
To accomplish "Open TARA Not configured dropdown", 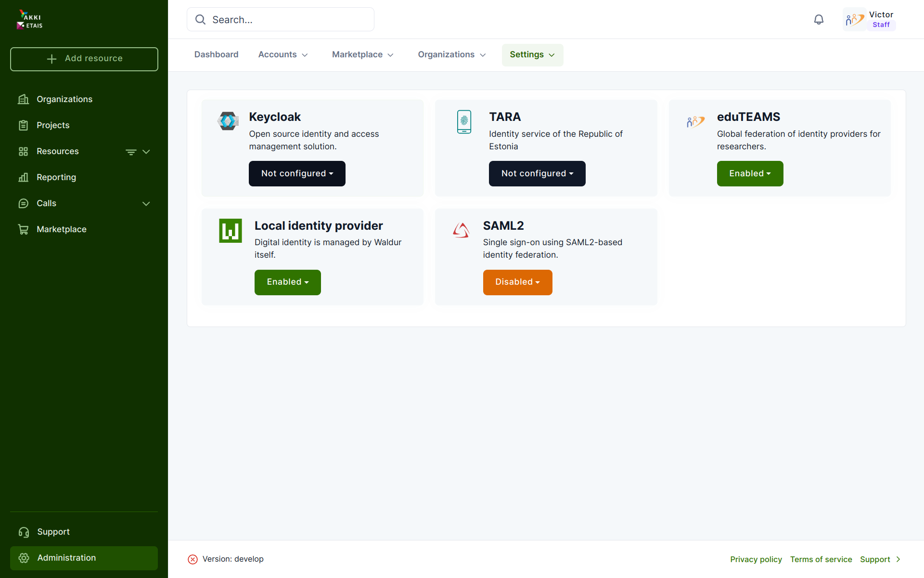I will 537,173.
